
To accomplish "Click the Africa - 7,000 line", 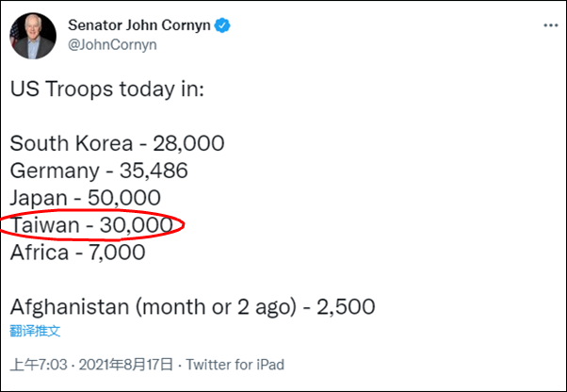I will pos(77,253).
